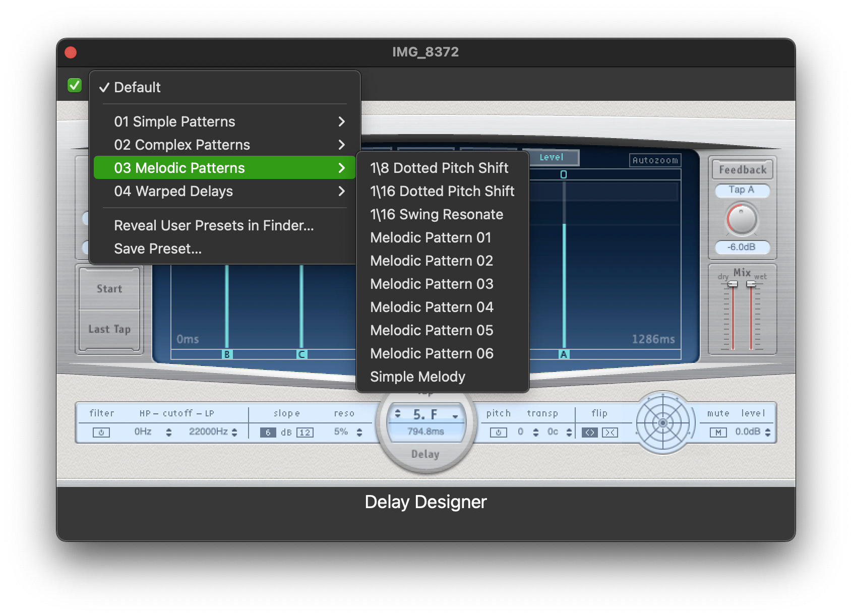Toggle the pitch power button
The height and width of the screenshot is (616, 852).
(x=498, y=432)
